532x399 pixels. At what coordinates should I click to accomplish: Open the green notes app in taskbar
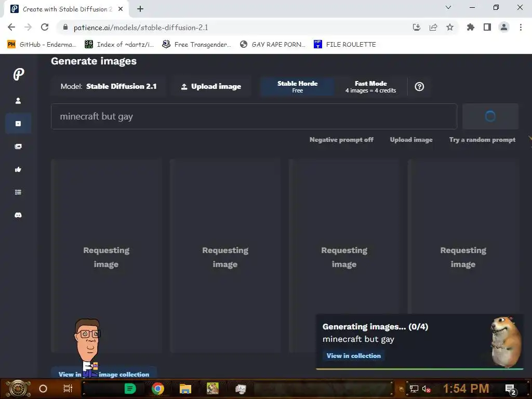(130, 389)
